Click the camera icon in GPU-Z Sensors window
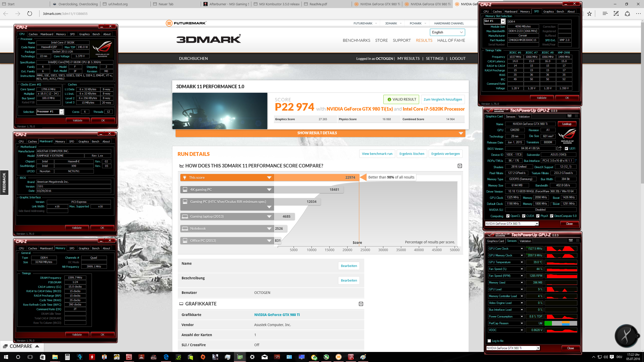Viewport: 644px width, 362px height. click(x=571, y=241)
